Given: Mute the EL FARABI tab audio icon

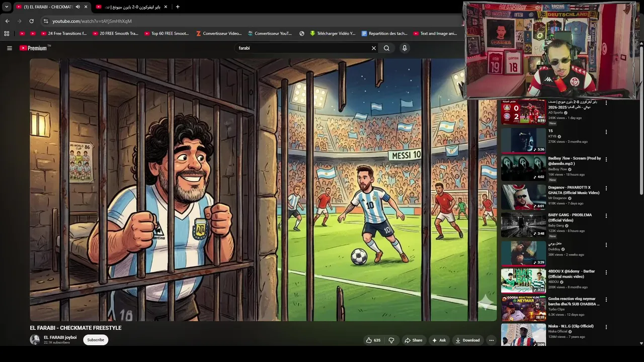Looking at the screenshot, I should point(77,7).
